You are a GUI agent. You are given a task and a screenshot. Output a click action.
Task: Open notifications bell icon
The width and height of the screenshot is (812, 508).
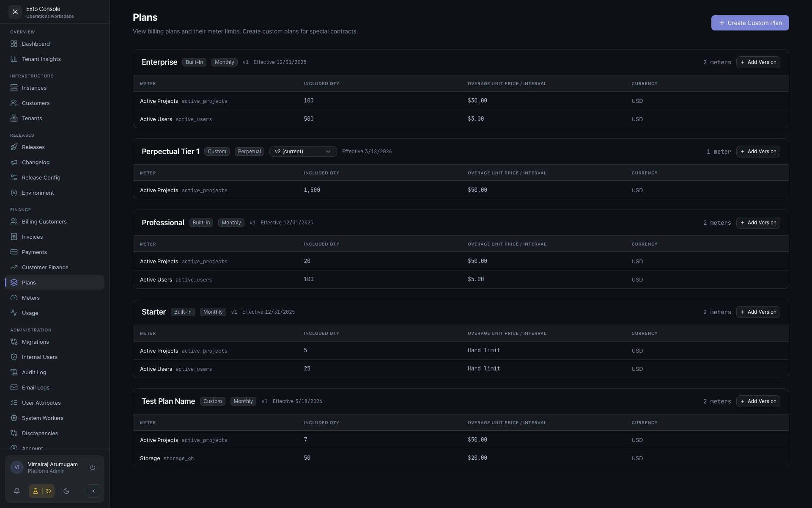point(17,491)
